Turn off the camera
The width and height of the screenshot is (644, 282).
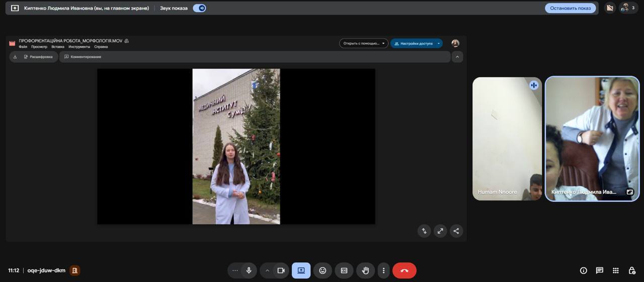(x=281, y=270)
